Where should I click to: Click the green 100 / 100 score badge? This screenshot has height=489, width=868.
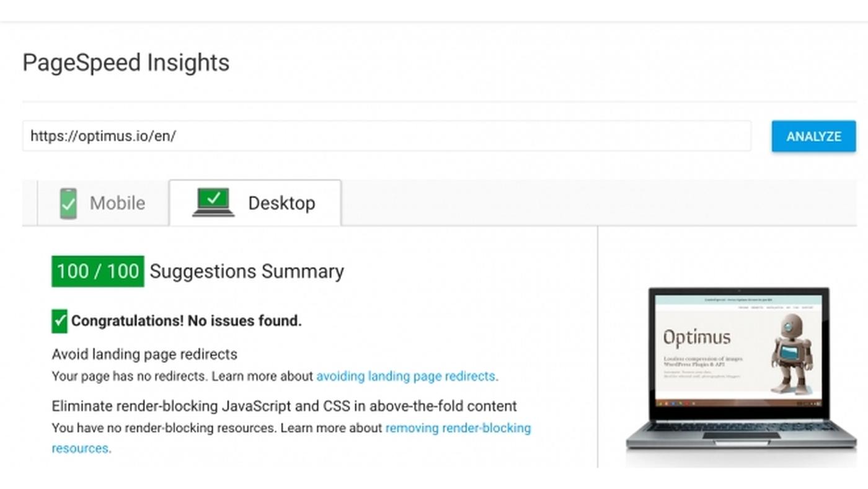97,271
